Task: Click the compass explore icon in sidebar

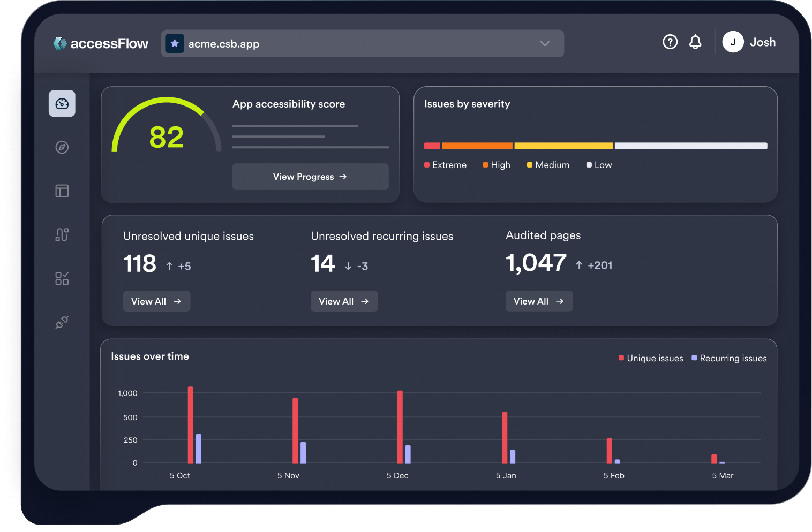Action: point(62,147)
